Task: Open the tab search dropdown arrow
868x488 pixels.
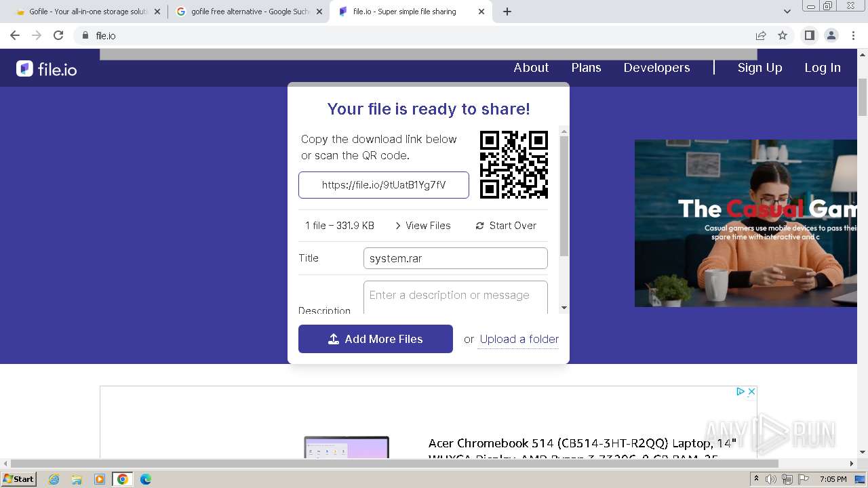Action: tap(787, 12)
